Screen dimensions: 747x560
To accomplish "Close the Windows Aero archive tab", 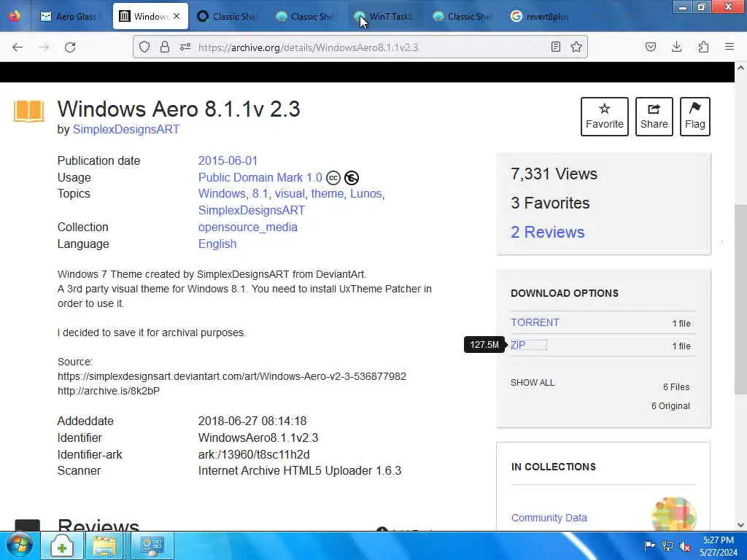I will point(177,16).
